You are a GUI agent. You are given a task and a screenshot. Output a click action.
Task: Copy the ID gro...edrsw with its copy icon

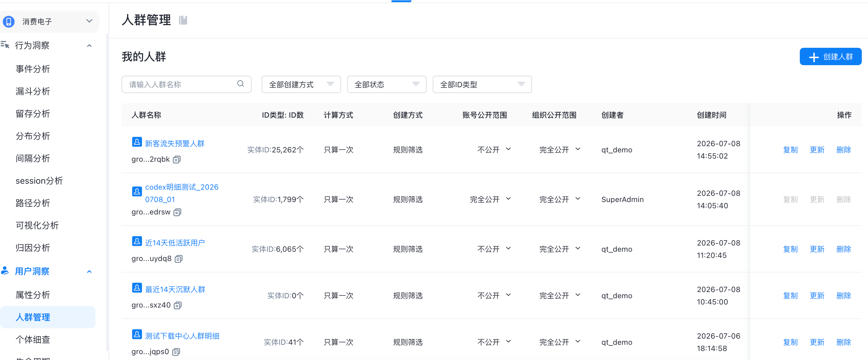click(x=178, y=212)
